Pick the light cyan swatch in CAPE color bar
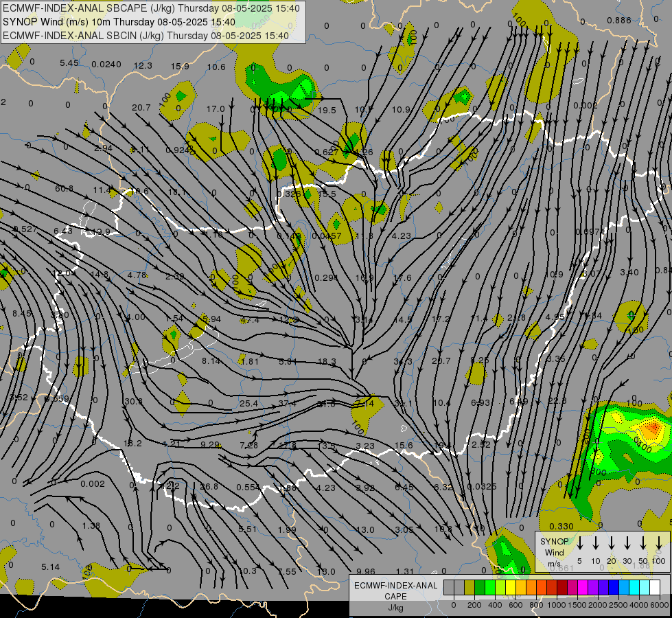Image resolution: width=672 pixels, height=618 pixels. [x=644, y=588]
